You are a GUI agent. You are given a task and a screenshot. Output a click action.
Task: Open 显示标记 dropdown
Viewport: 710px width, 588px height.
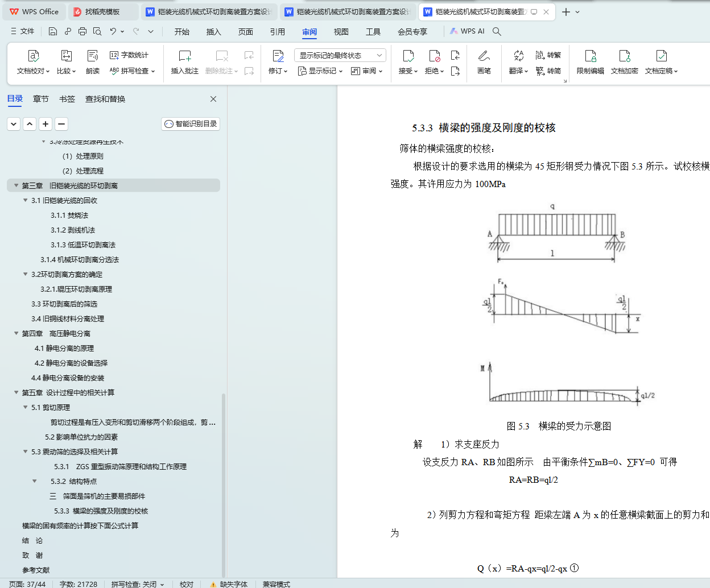coord(320,71)
